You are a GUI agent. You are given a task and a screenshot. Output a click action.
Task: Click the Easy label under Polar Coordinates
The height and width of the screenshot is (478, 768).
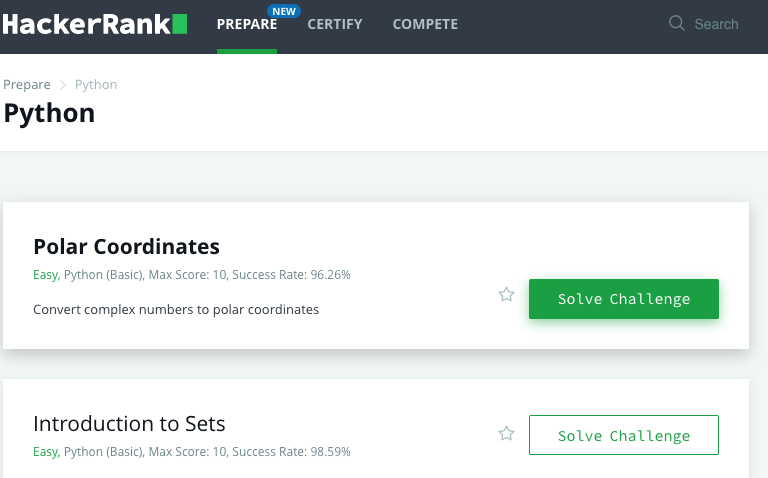pos(45,274)
